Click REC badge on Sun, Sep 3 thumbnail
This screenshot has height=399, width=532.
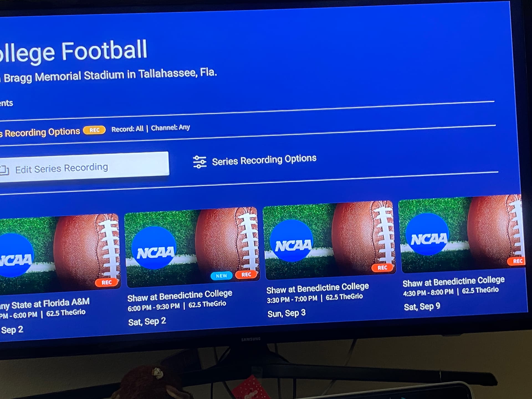click(x=382, y=268)
